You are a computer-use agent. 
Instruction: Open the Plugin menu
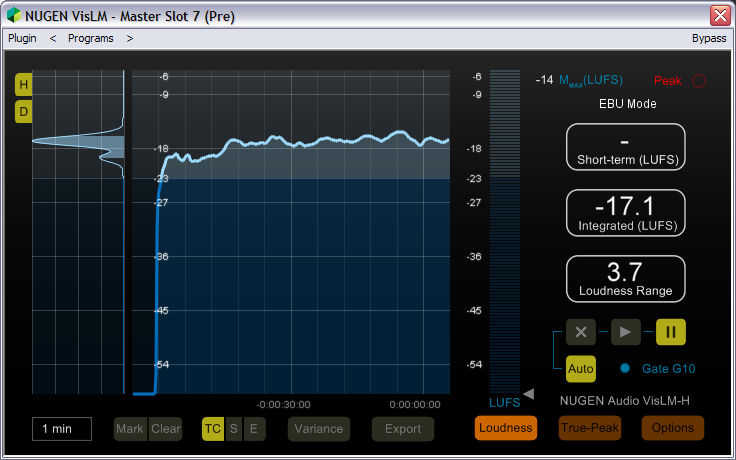click(22, 38)
